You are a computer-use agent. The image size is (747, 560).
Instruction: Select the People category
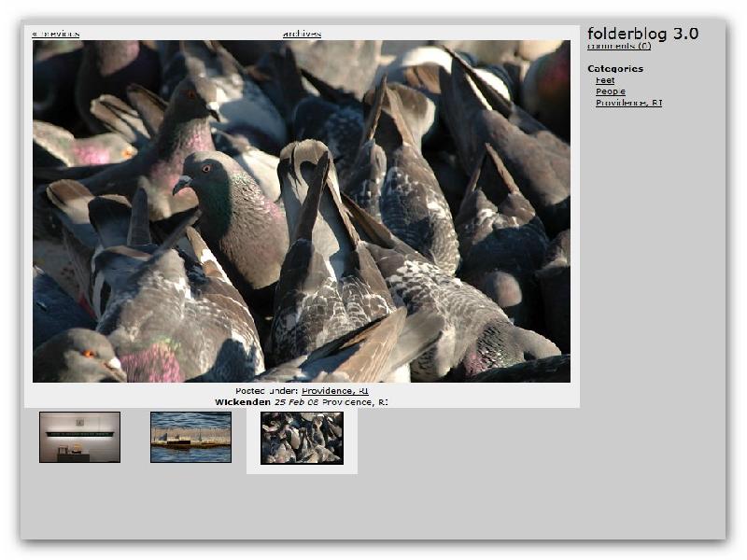611,91
